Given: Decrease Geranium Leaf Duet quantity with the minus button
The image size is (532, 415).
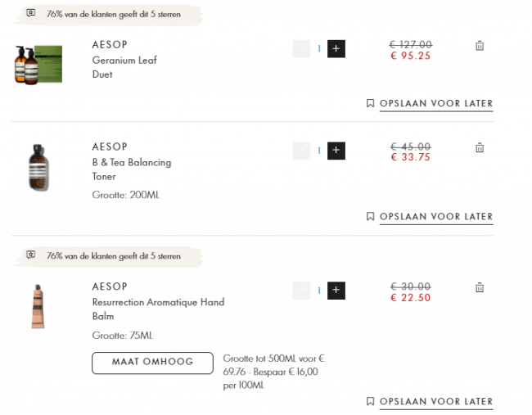Looking at the screenshot, I should pos(301,49).
